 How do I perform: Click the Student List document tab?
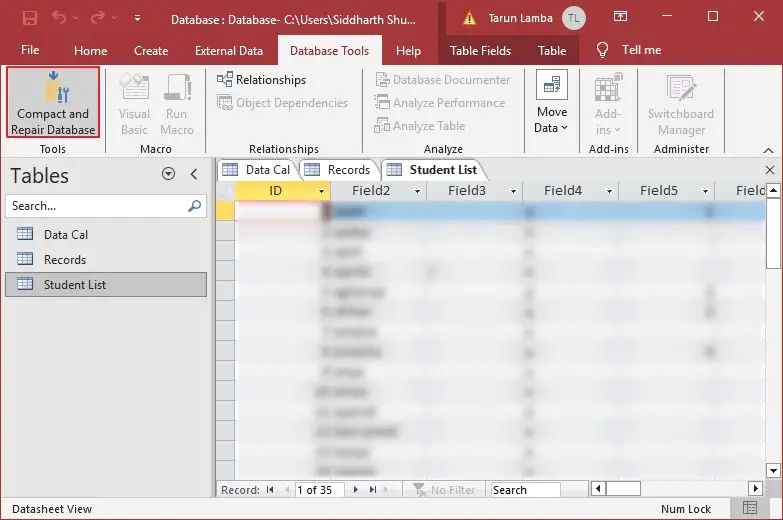click(x=433, y=170)
